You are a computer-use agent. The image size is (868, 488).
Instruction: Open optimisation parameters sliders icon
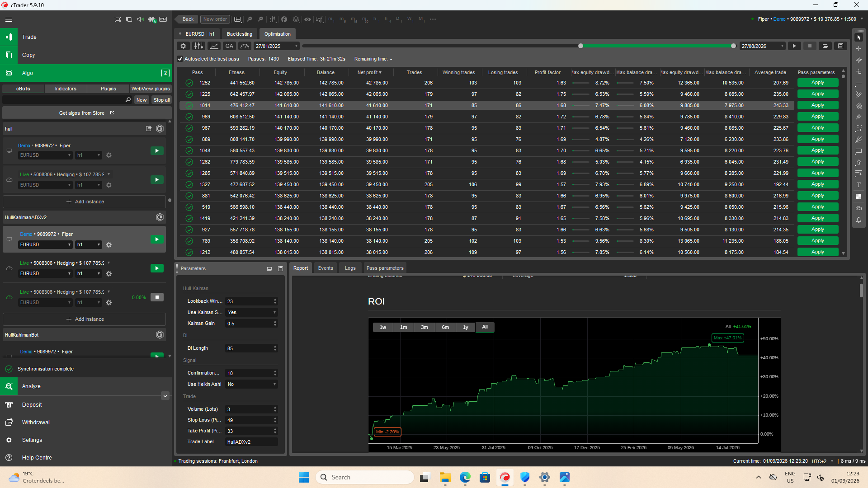point(198,46)
